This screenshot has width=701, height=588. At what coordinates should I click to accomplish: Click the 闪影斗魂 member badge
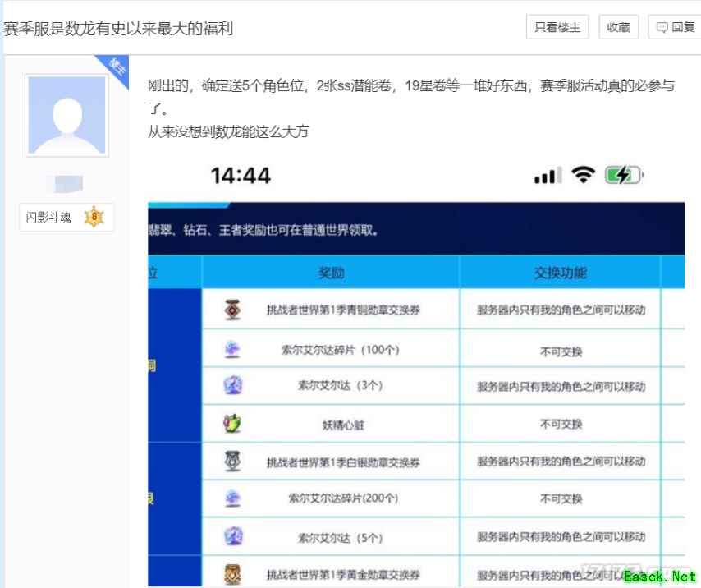(48, 218)
